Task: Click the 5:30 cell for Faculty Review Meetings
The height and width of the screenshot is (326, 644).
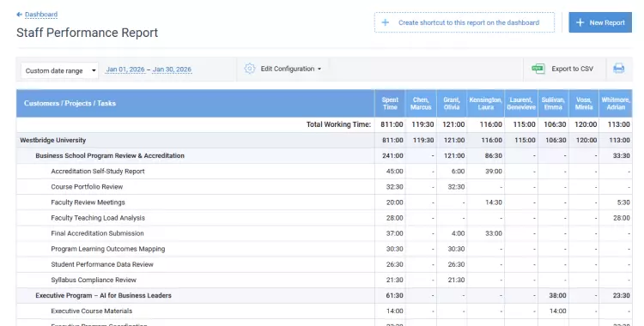Action: click(x=623, y=202)
